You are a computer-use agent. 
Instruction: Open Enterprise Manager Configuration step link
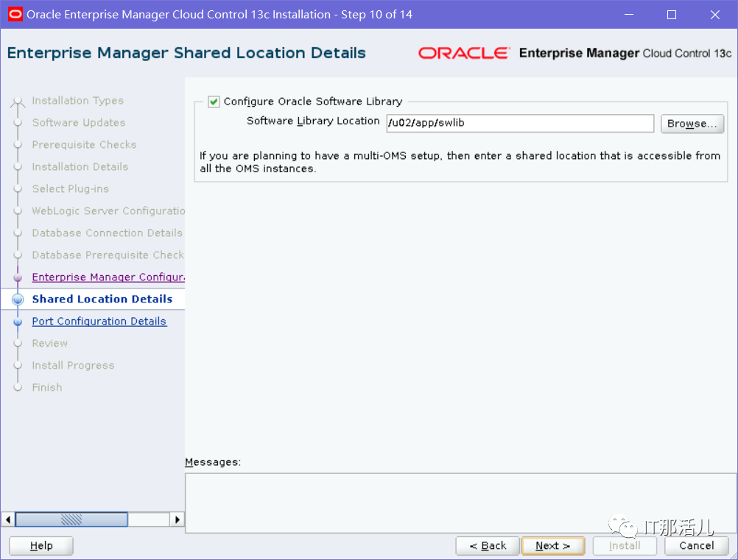click(x=108, y=277)
